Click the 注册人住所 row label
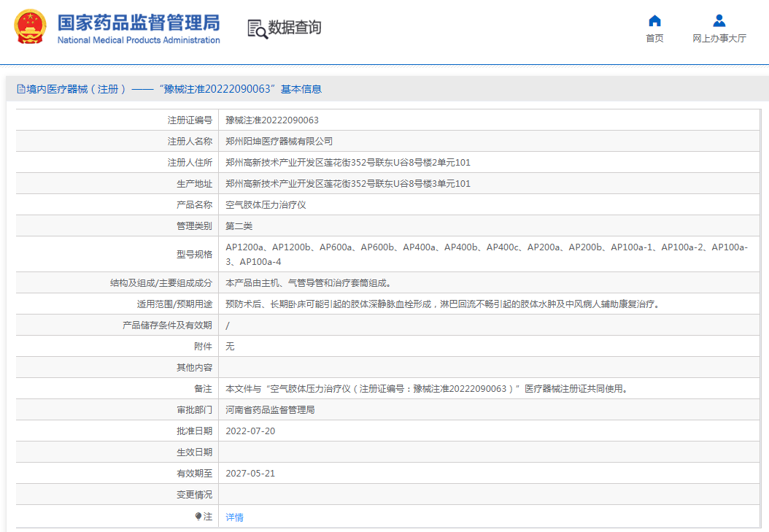This screenshot has height=532, width=769. point(190,162)
